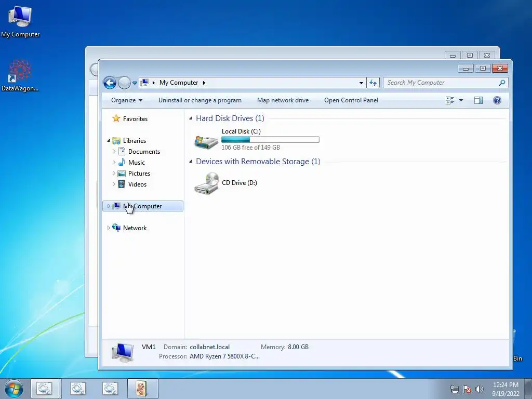Click My Computer in the address bar
Viewport: 532px width, 399px height.
point(179,83)
